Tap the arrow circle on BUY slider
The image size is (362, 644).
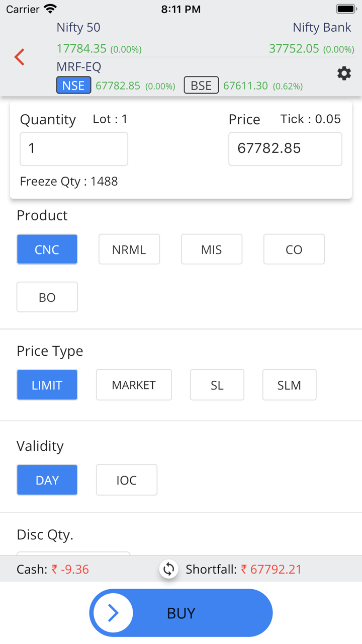(113, 613)
